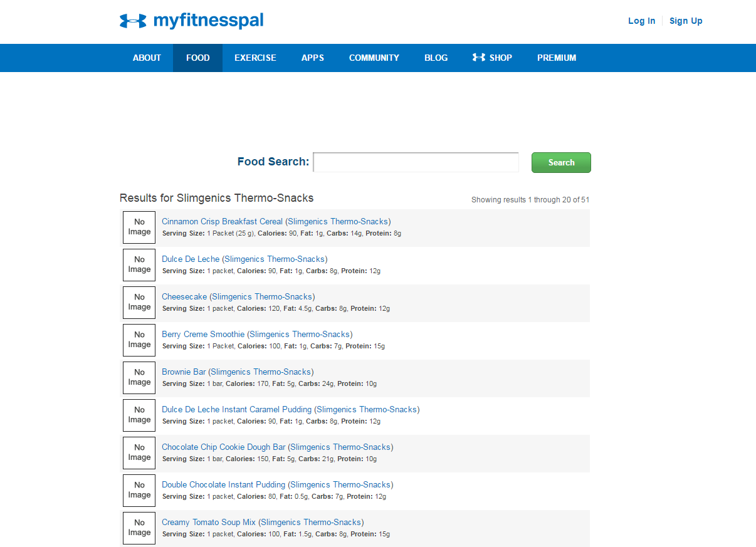Click No Image thumbnail for Cinnamon Crisp Cereal
Screen dimensions: 756x547
point(139,227)
